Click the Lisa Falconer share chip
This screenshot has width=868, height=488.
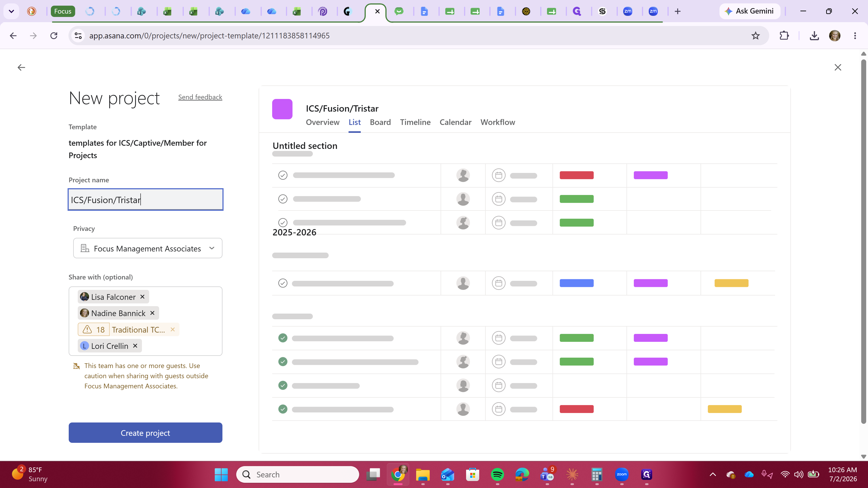113,297
